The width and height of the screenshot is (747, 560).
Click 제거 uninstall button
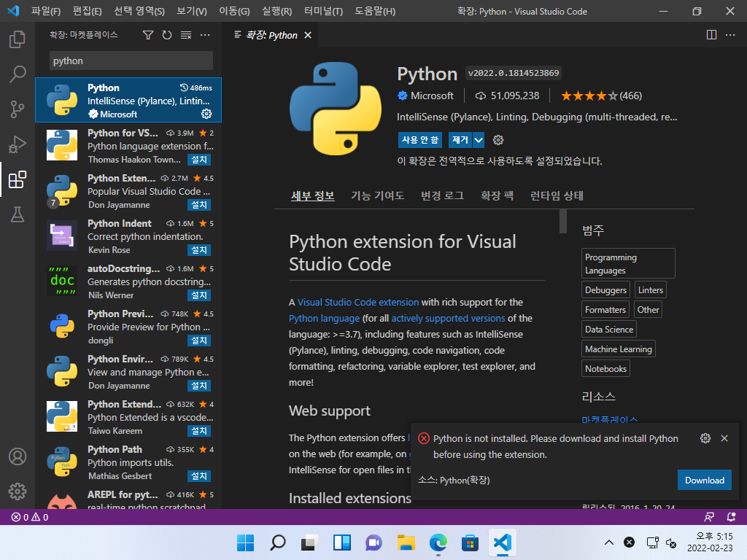460,140
